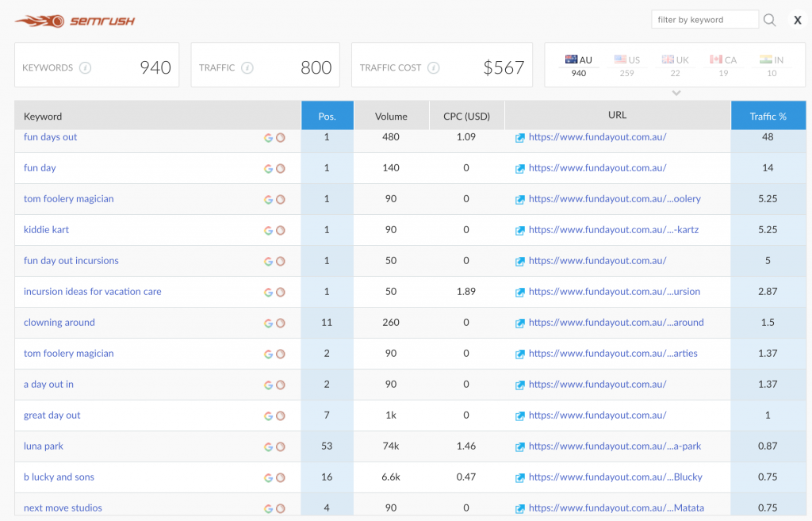Open external link icon for luna park URL
Viewport: 812px width, 521px height.
(x=520, y=447)
